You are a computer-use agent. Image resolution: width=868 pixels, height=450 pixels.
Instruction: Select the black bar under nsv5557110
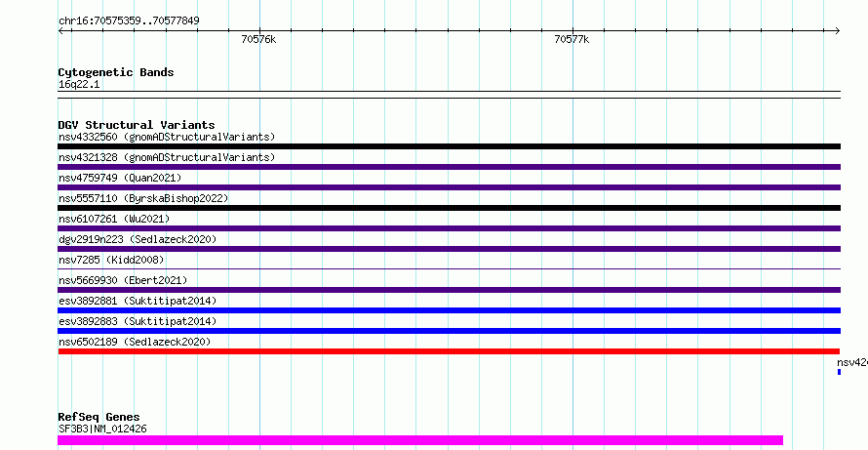point(449,208)
